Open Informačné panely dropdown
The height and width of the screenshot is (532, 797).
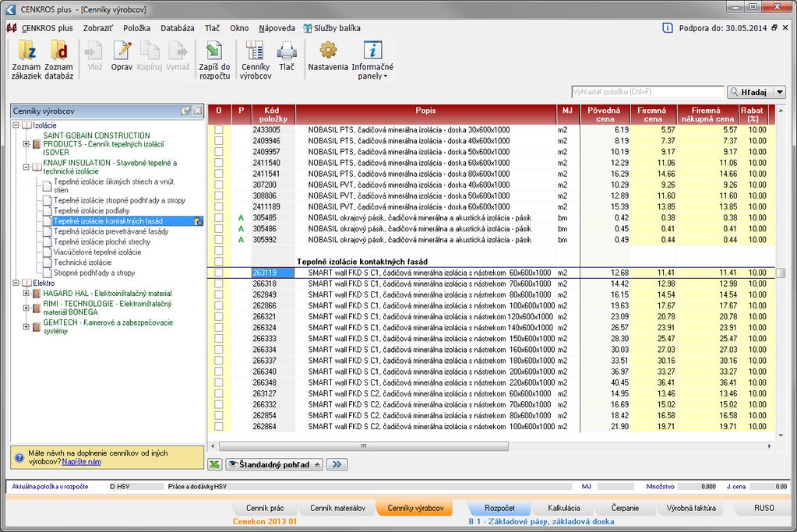372,59
